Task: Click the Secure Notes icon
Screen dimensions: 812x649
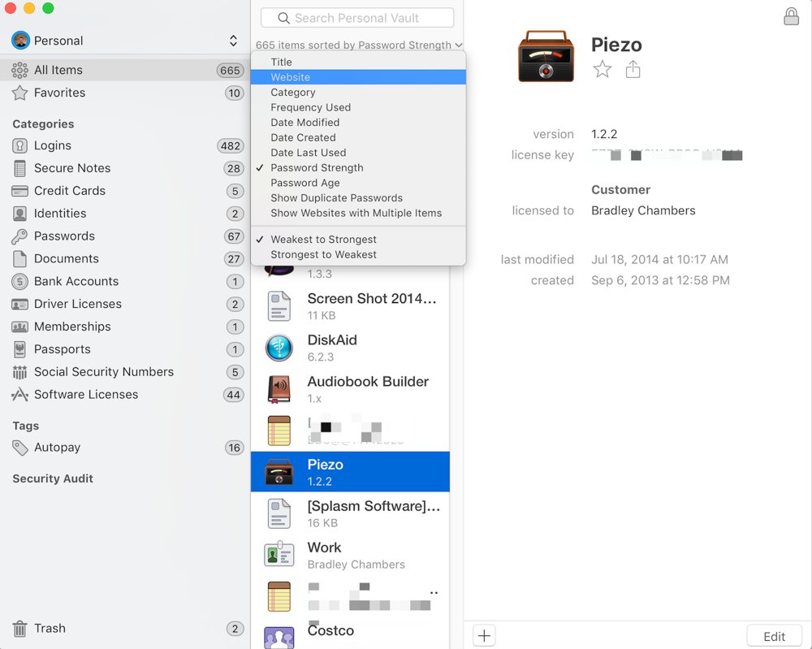Action: coord(19,168)
